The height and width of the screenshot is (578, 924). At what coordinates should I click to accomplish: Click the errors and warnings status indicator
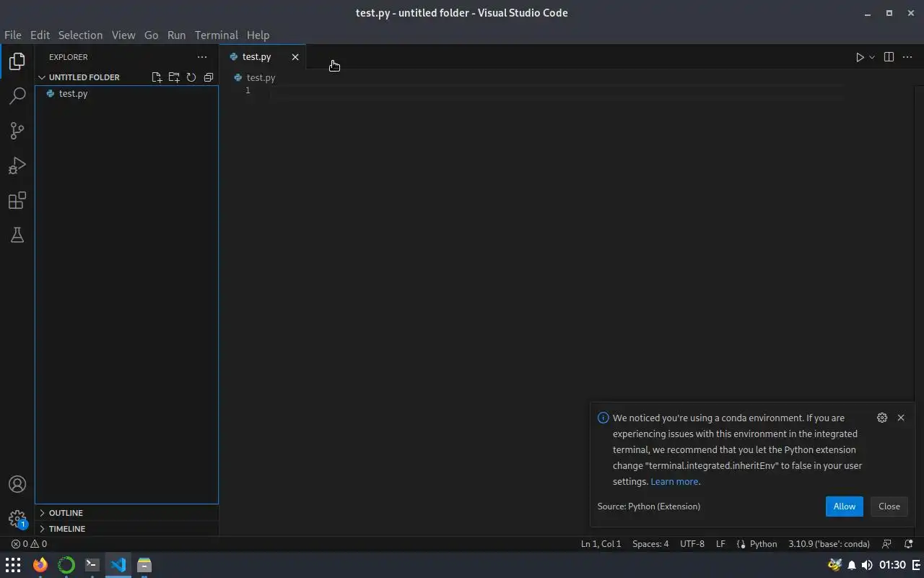point(29,544)
